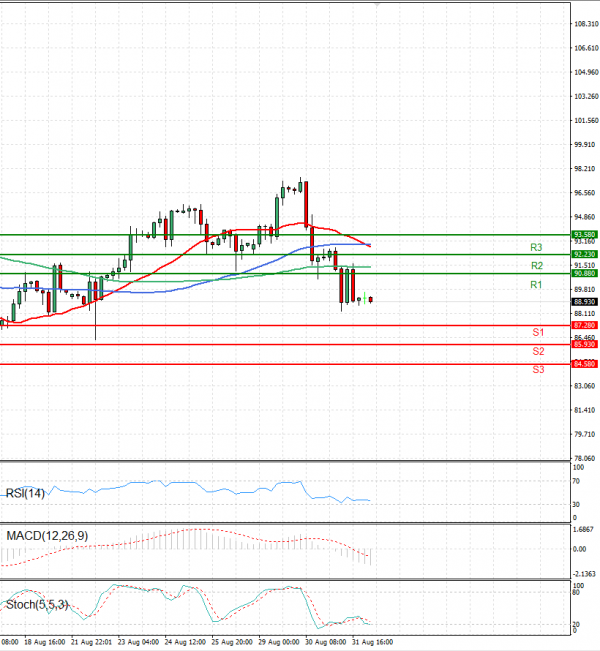Viewport: 600px width, 651px height.
Task: Click the 99.910 price axis value
Action: (585, 144)
